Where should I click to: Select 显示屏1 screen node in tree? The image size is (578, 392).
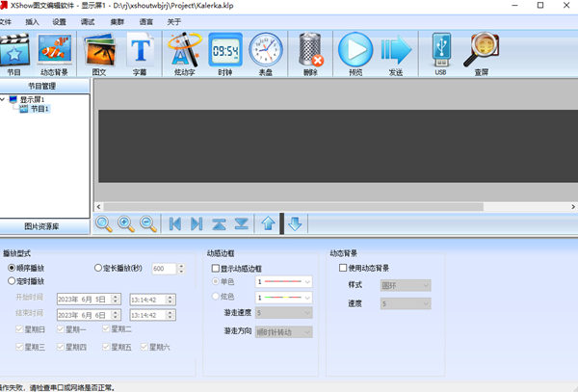click(x=32, y=99)
